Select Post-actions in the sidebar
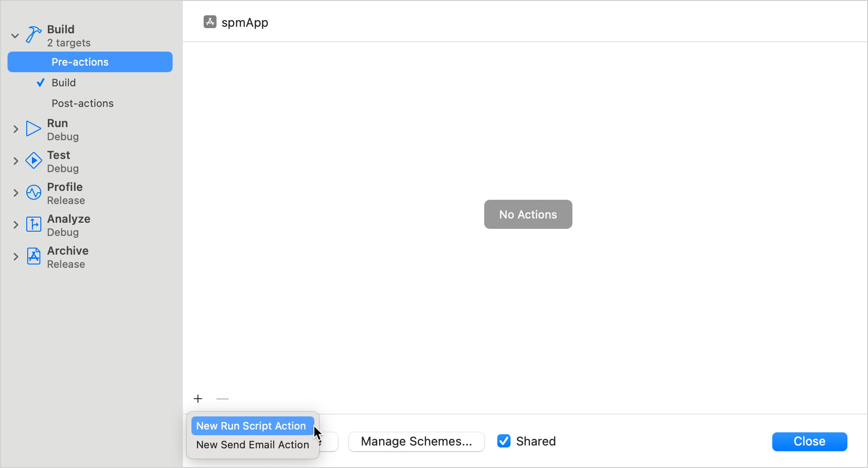The width and height of the screenshot is (868, 468). 83,103
